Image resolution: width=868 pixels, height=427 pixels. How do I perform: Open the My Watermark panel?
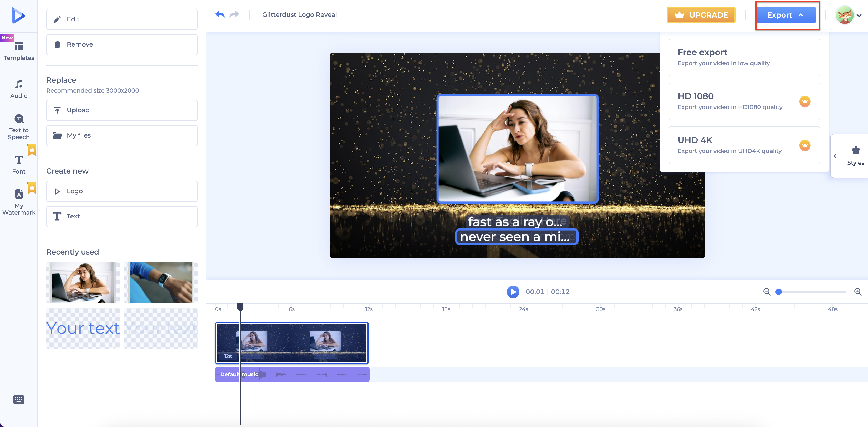point(19,201)
